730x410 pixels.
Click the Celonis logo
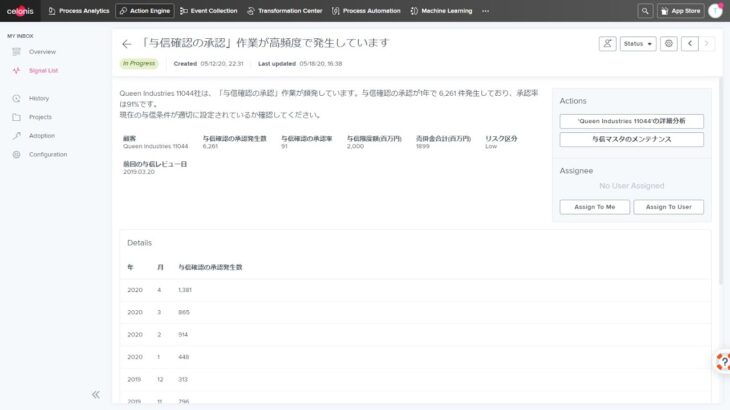20,11
